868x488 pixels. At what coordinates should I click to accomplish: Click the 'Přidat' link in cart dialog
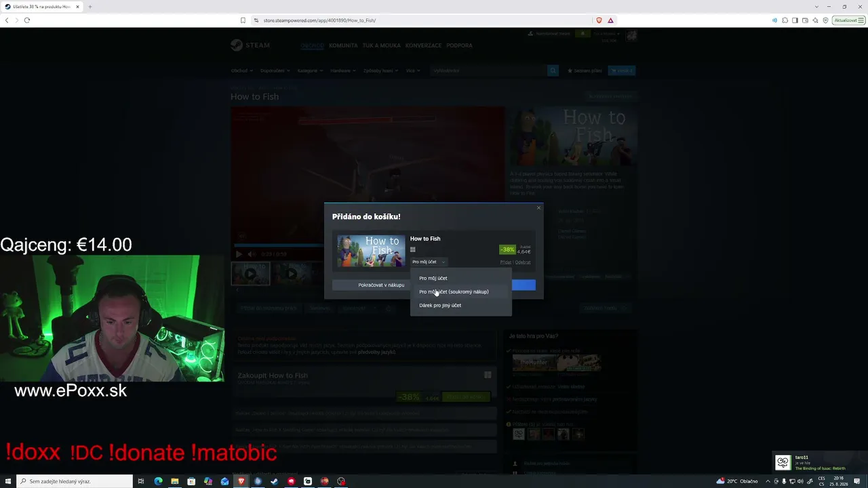pos(506,262)
